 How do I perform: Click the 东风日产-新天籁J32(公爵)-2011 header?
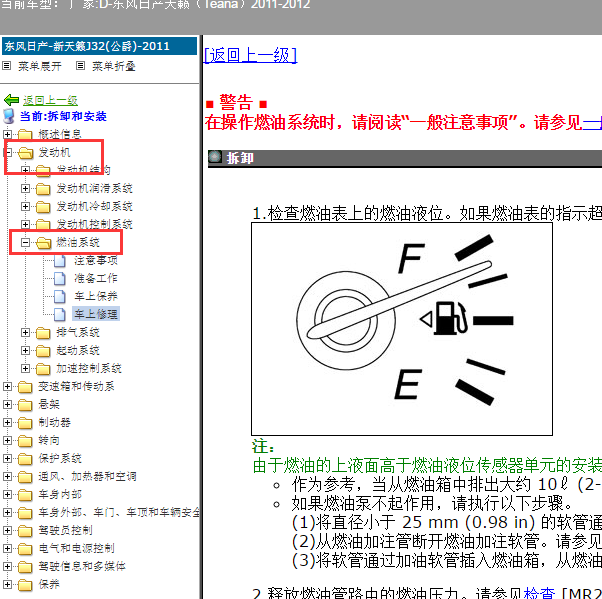coord(99,46)
